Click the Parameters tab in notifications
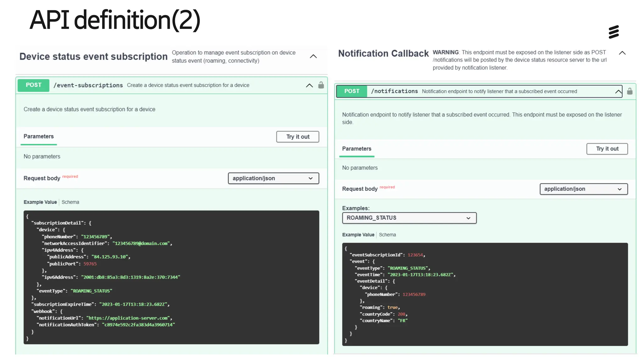Viewport: 644px width, 362px height. tap(357, 149)
